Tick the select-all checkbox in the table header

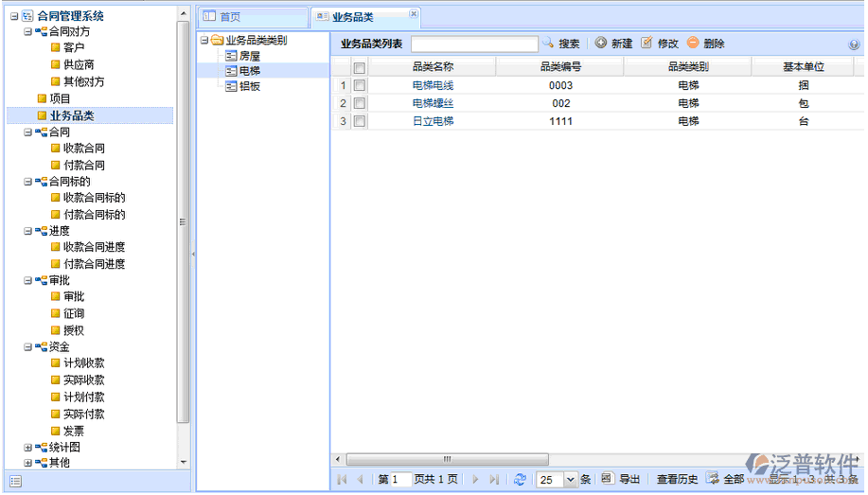pos(360,68)
